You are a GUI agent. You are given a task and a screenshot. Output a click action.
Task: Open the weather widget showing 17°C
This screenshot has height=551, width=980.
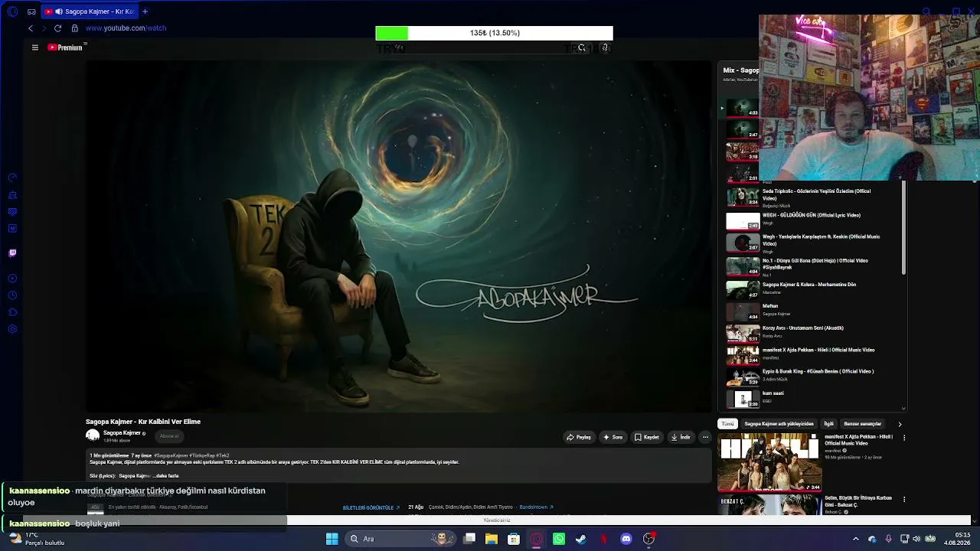pos(36,539)
